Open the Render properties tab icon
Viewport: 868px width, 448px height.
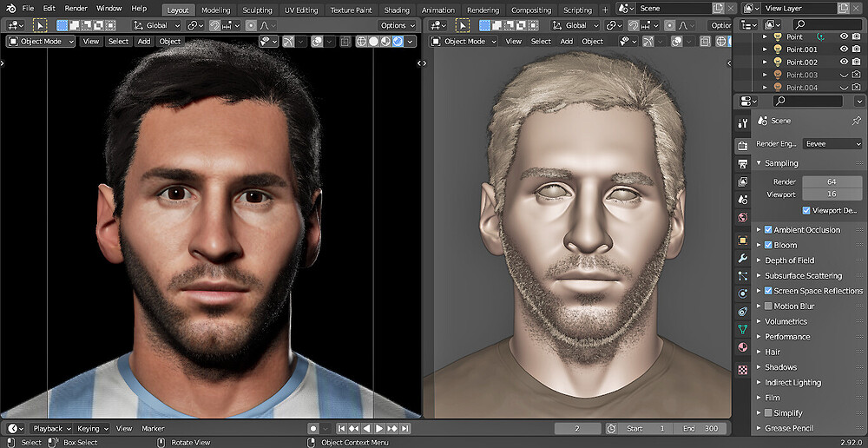tap(743, 146)
